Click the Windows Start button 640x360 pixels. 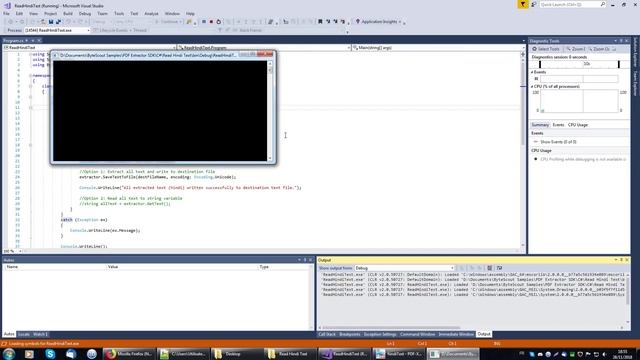click(9, 354)
